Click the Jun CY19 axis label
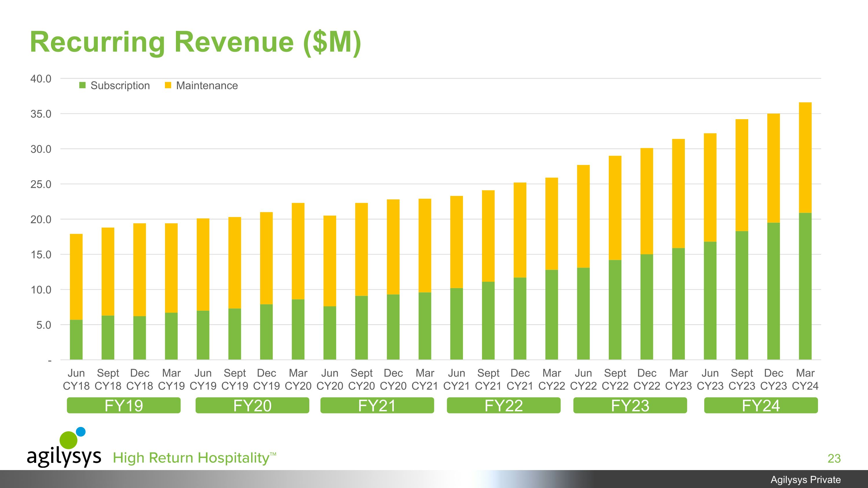Screen dimensions: 868x488 tap(203, 379)
